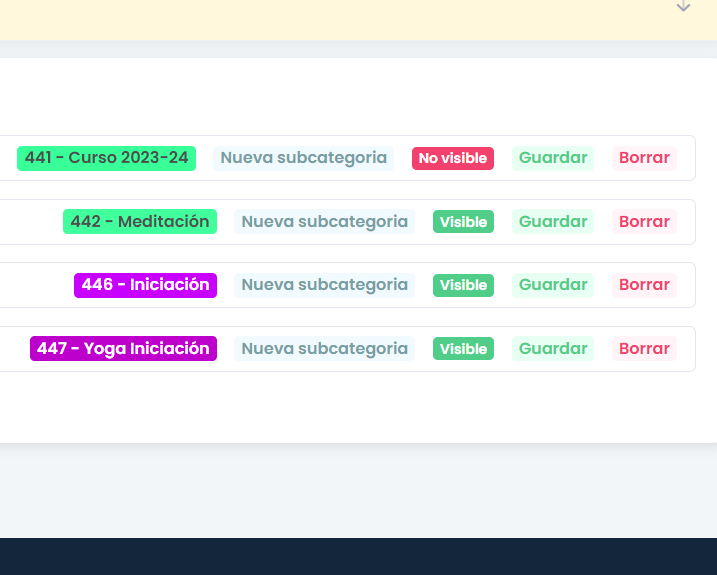Select the purple '446 - Iniciación' label

145,285
